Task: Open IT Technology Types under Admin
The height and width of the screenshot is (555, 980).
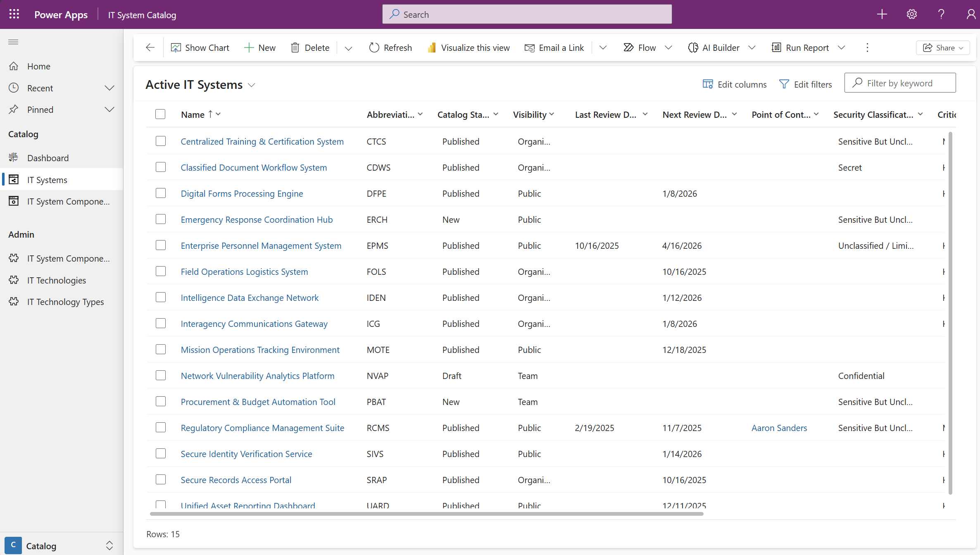Action: (x=65, y=302)
